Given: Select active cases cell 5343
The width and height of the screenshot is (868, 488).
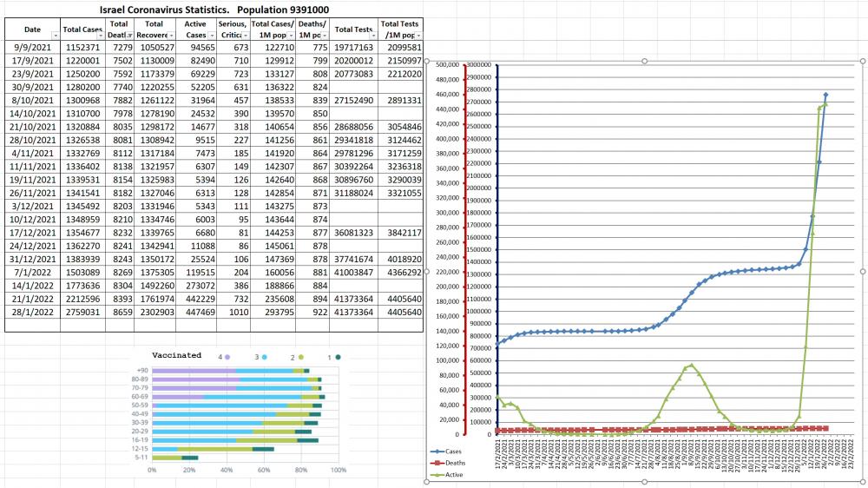Looking at the screenshot, I should tap(196, 207).
